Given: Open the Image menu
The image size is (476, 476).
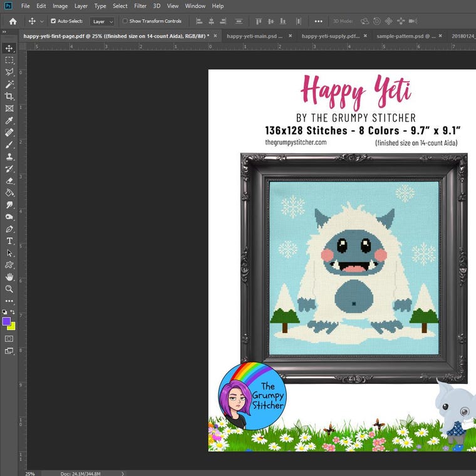Looking at the screenshot, I should pos(60,6).
